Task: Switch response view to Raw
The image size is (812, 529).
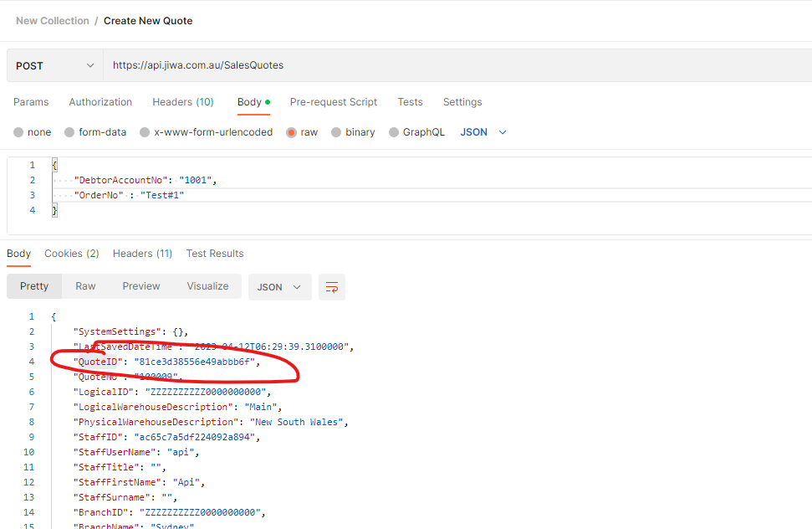Action: click(85, 286)
